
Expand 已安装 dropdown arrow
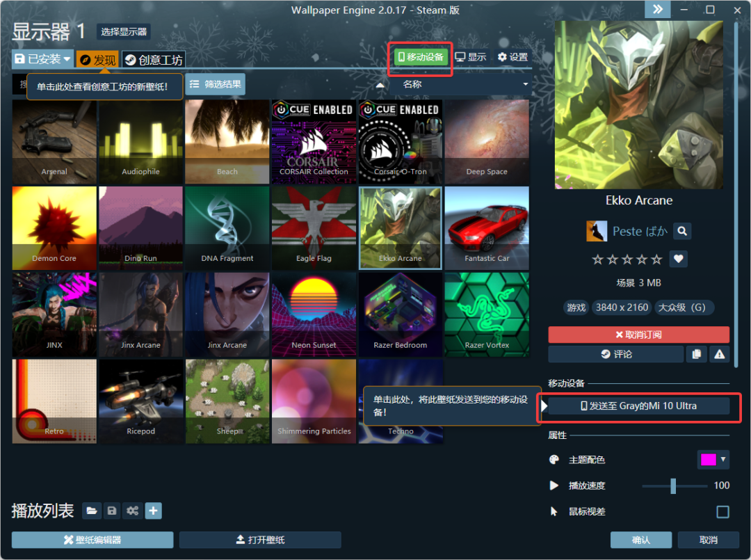[x=67, y=59]
